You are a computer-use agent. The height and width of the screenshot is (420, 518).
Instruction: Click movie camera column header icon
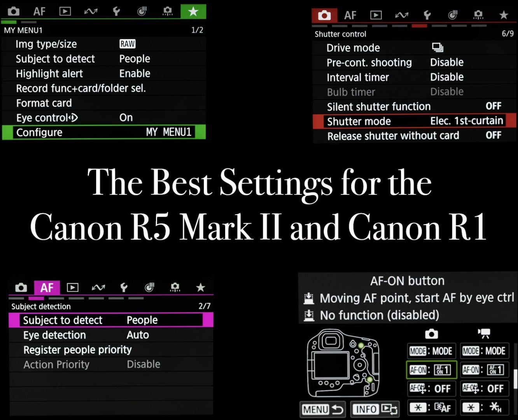[484, 334]
